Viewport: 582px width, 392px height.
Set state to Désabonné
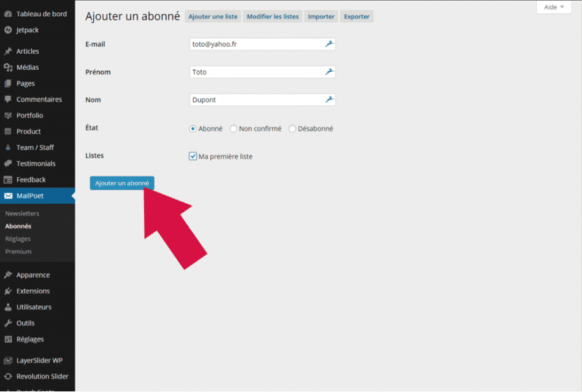click(x=292, y=129)
